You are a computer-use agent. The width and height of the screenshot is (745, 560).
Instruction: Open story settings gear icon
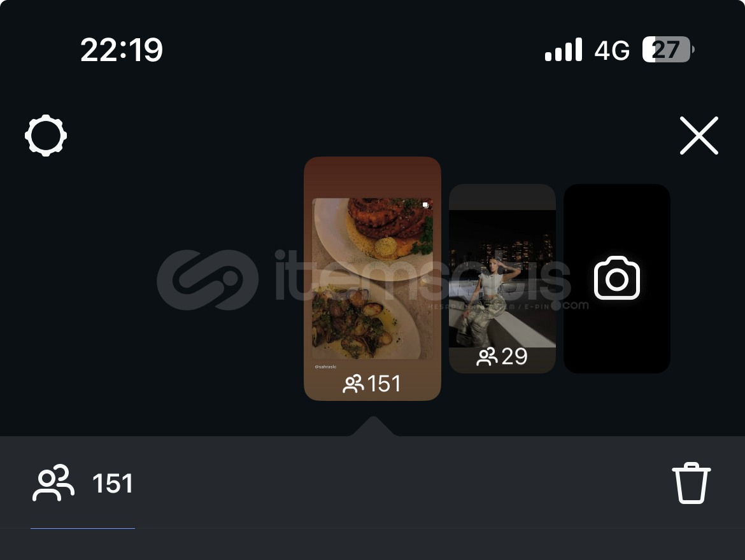pyautogui.click(x=46, y=136)
